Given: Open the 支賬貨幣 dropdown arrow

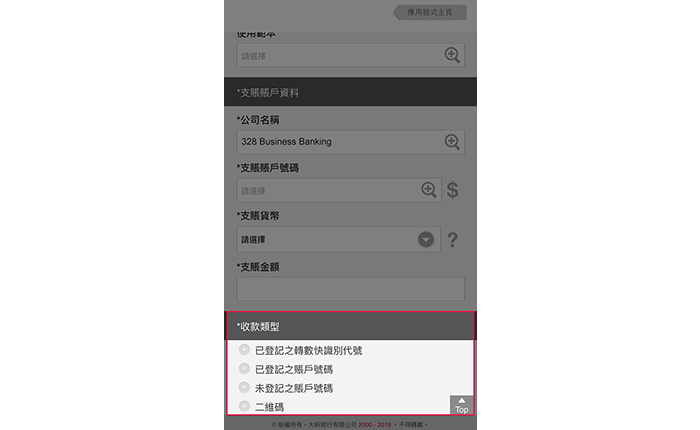Looking at the screenshot, I should coord(426,239).
